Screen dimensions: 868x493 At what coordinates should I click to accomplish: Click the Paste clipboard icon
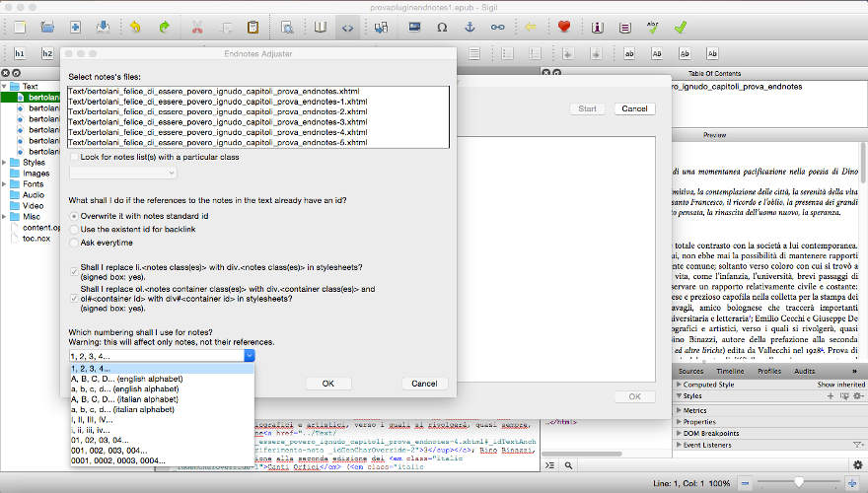(253, 27)
